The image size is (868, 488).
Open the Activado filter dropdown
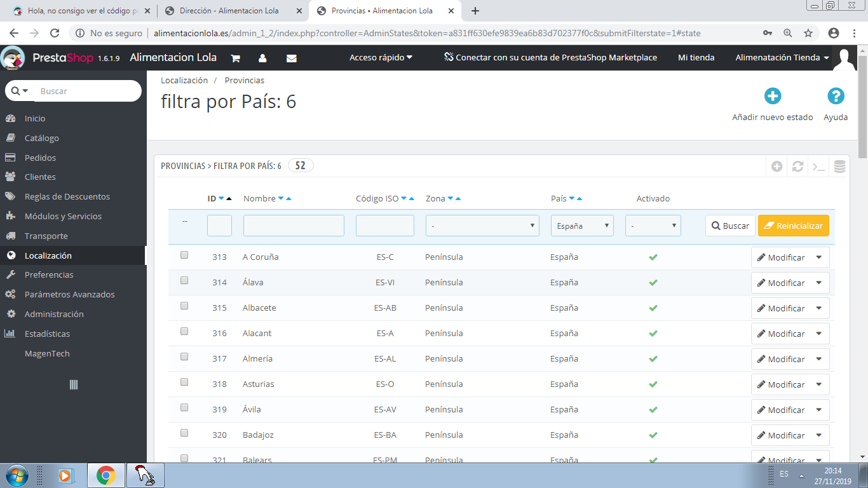[x=653, y=226]
